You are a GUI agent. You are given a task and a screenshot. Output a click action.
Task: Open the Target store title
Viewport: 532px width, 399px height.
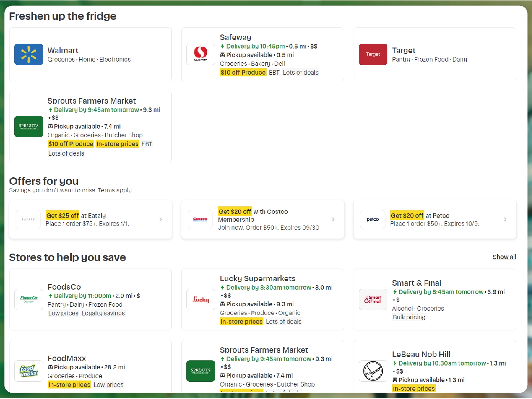(x=404, y=50)
